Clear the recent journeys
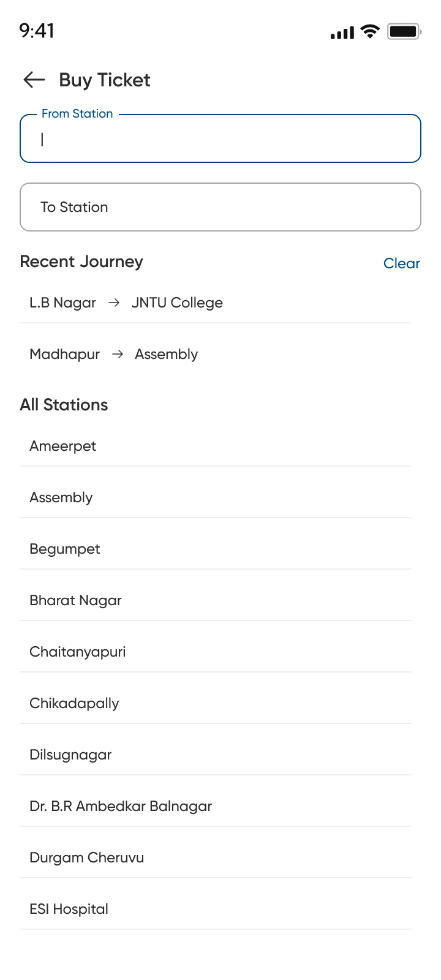The height and width of the screenshot is (980, 441). 402,263
